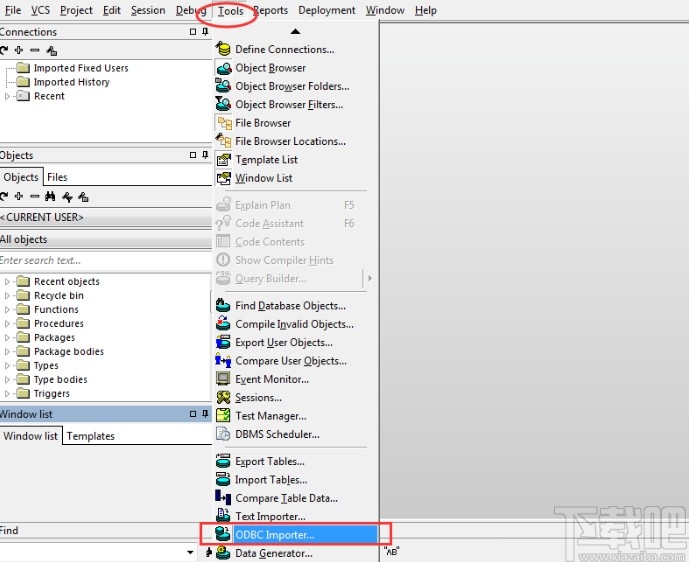Open the Reports menu
The height and width of the screenshot is (562, 689).
[270, 10]
